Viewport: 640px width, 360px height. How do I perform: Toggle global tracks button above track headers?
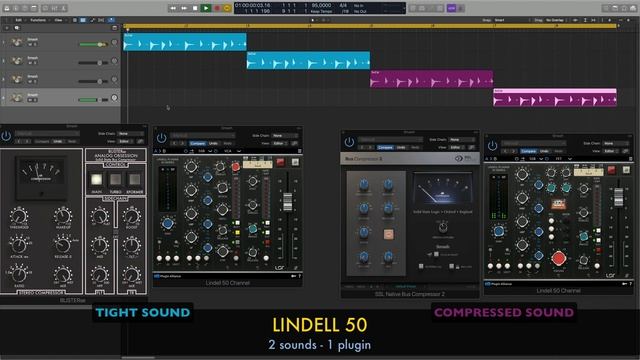click(x=115, y=28)
